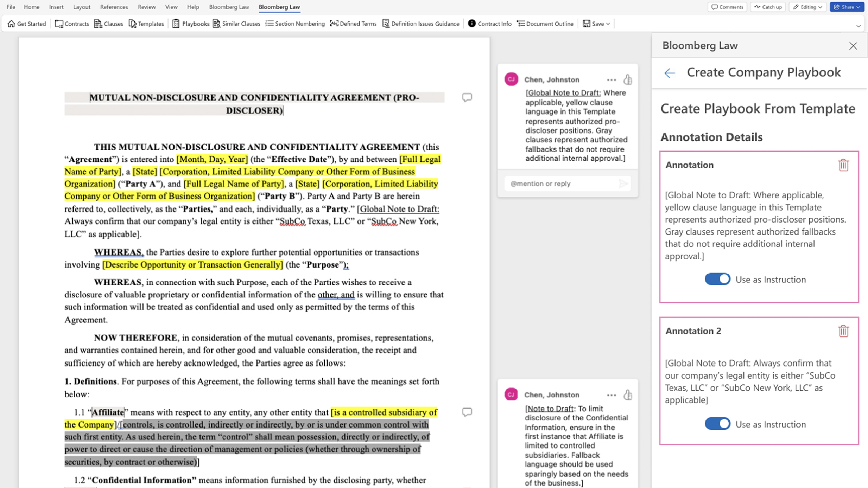Open the Share dropdown
This screenshot has height=488, width=868.
click(x=847, y=7)
